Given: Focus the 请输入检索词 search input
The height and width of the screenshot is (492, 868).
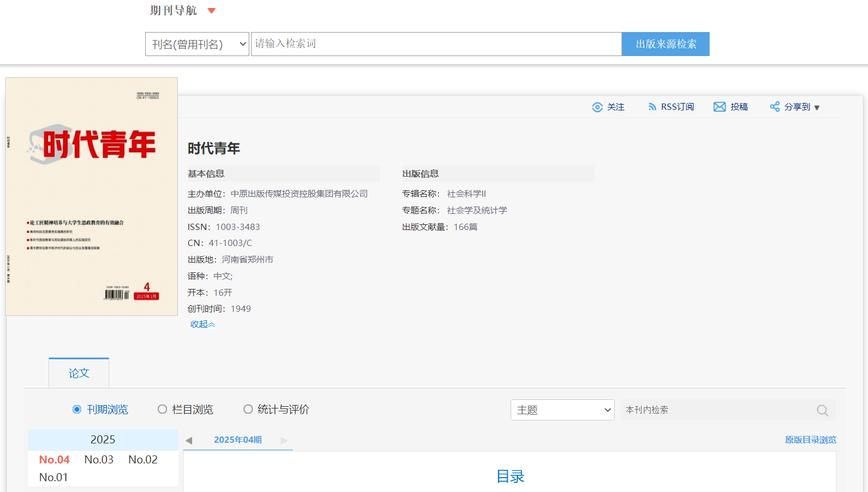Looking at the screenshot, I should coord(436,44).
